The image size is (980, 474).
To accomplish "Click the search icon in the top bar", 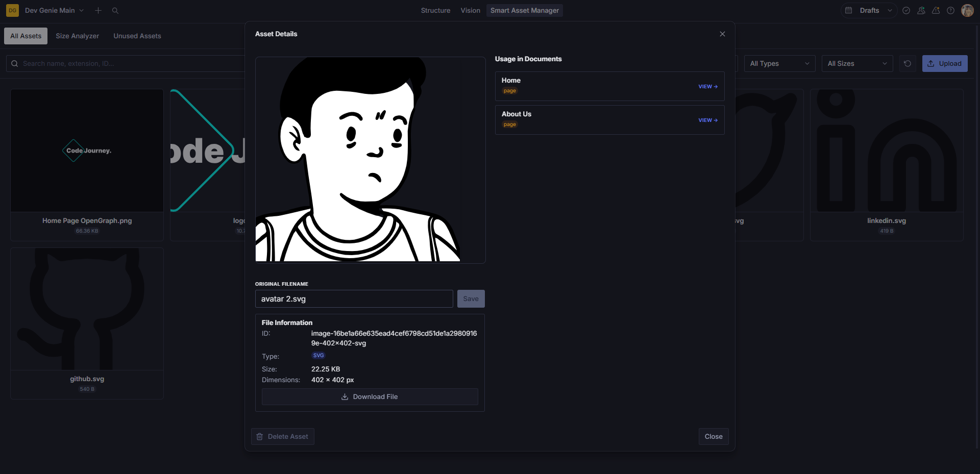I will pos(115,10).
